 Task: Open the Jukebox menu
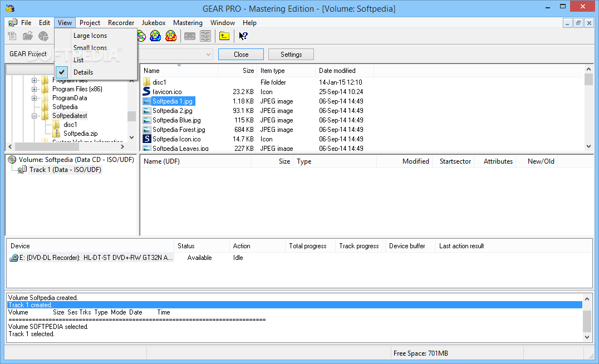point(154,22)
